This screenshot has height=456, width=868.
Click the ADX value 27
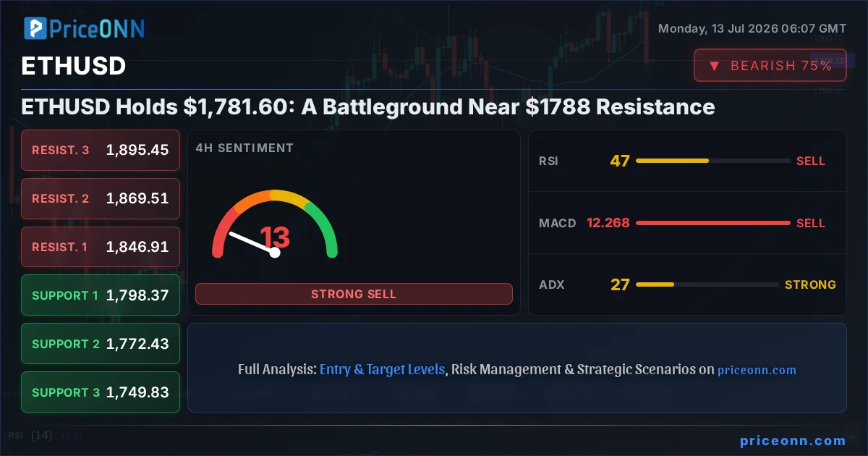coord(620,284)
